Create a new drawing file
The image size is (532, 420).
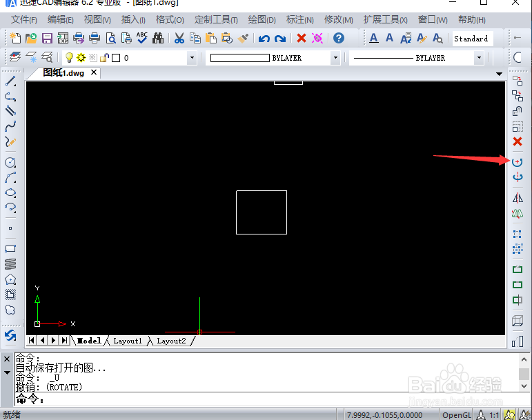pyautogui.click(x=15, y=38)
